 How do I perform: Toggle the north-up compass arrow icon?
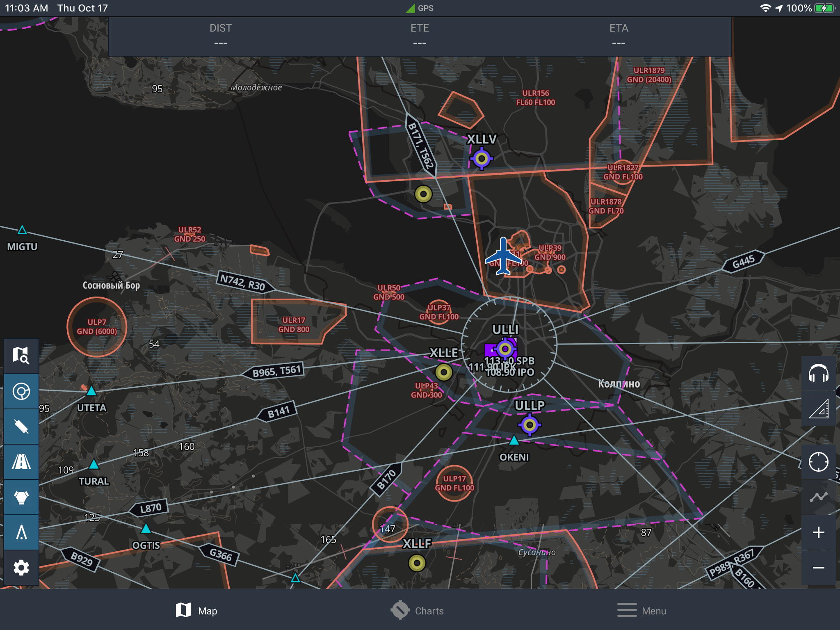tap(21, 532)
